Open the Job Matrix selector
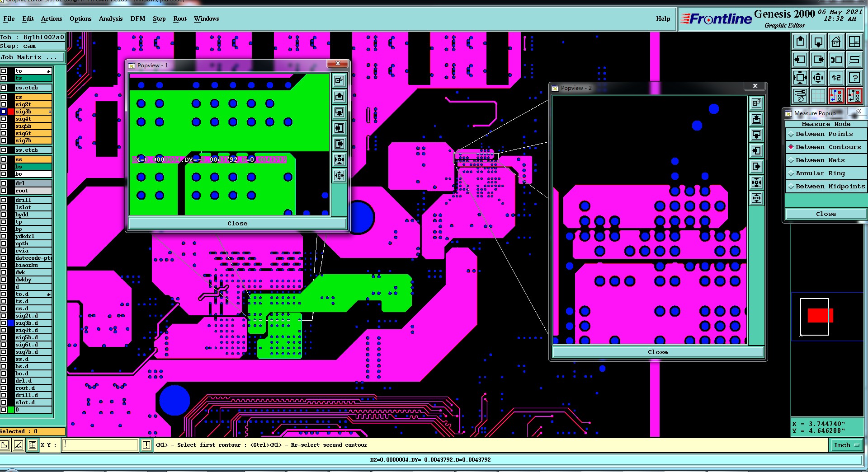Viewport: 868px width, 472px height. coord(33,57)
